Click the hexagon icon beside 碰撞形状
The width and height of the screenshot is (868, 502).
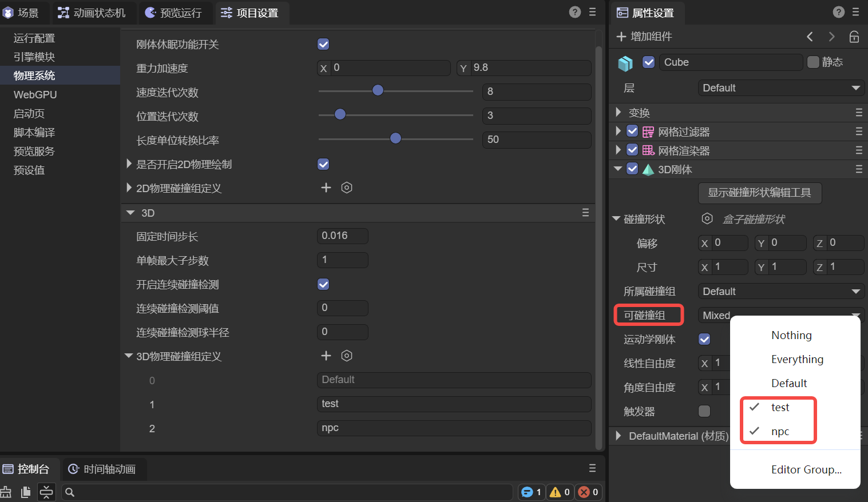click(707, 219)
